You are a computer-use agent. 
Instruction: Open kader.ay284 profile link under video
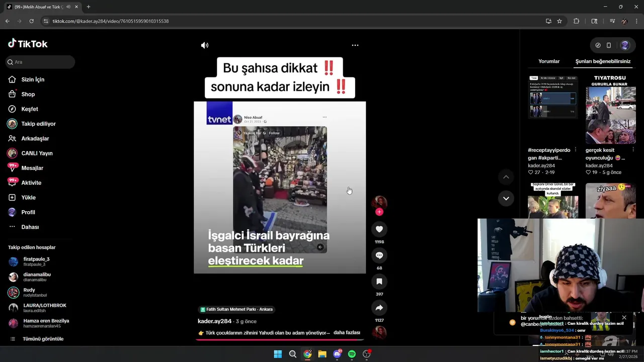214,321
